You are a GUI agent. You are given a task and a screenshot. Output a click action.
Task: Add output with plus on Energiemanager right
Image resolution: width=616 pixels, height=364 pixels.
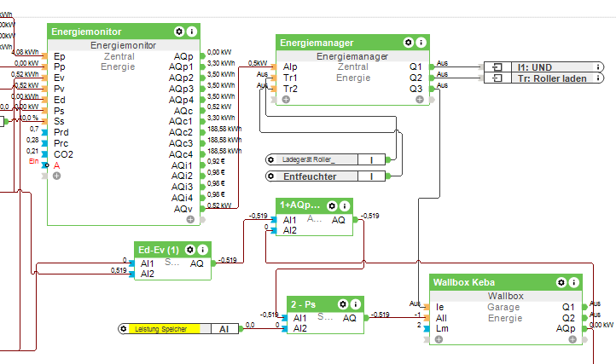point(420,100)
